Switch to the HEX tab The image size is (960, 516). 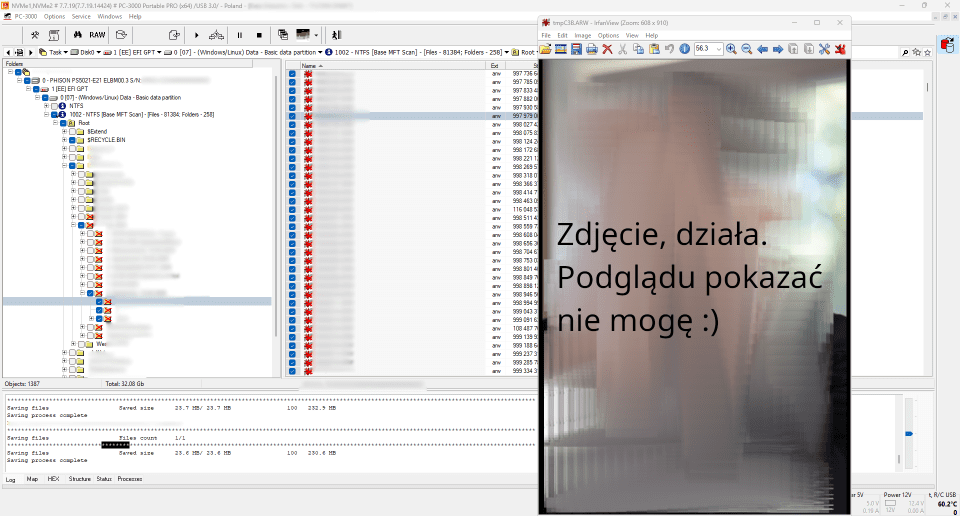(53, 479)
